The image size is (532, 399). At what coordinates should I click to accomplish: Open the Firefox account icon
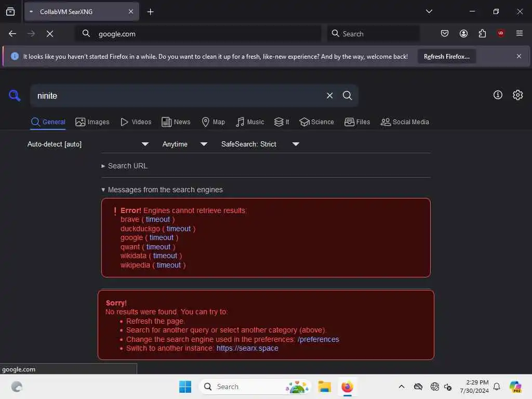463,33
